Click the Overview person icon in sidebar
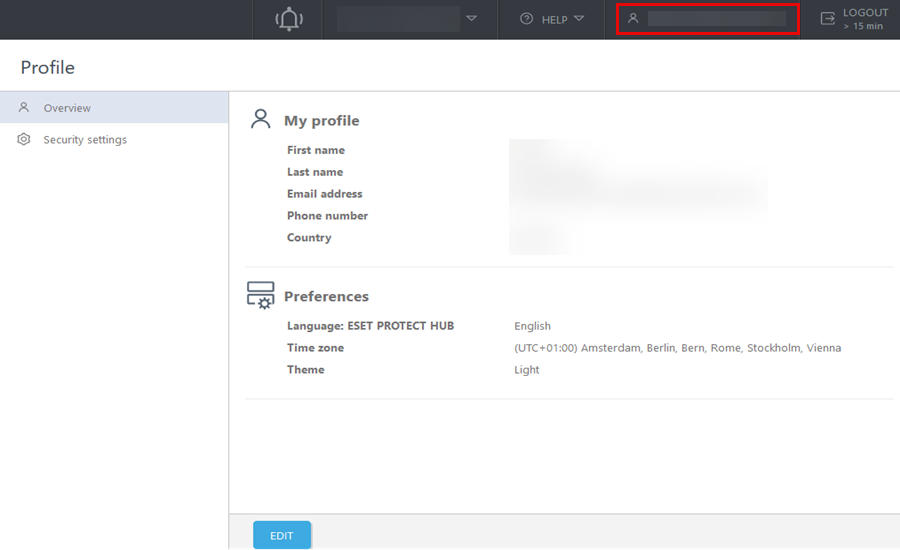The width and height of the screenshot is (900, 550). pos(24,108)
